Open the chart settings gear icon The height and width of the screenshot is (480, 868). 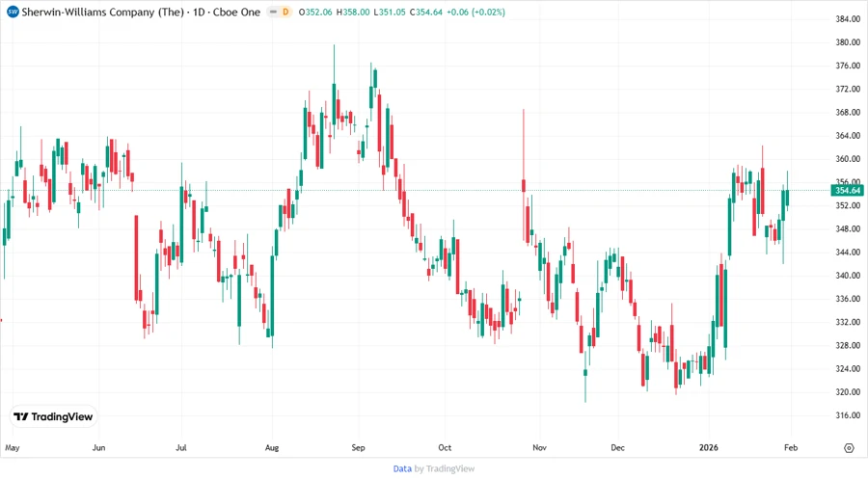click(x=849, y=448)
